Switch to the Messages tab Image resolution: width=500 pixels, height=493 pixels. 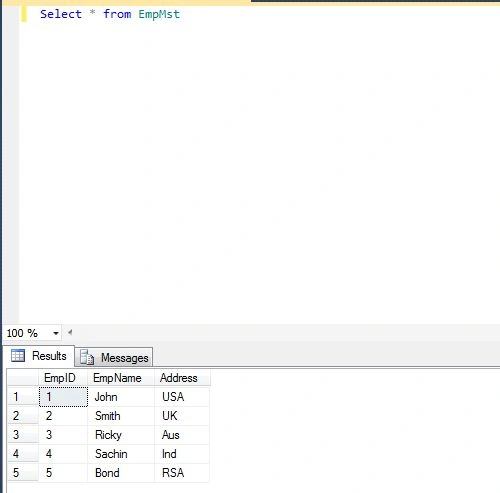tap(114, 357)
